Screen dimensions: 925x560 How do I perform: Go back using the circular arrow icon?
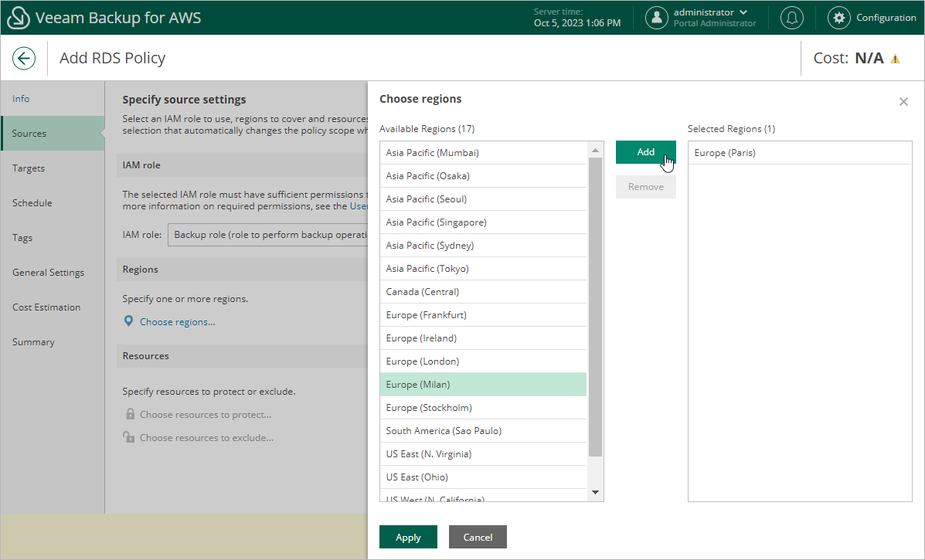[x=24, y=59]
